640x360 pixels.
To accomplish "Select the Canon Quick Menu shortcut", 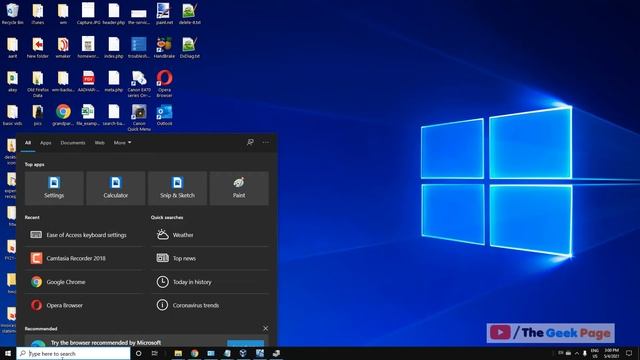I will pos(139,117).
